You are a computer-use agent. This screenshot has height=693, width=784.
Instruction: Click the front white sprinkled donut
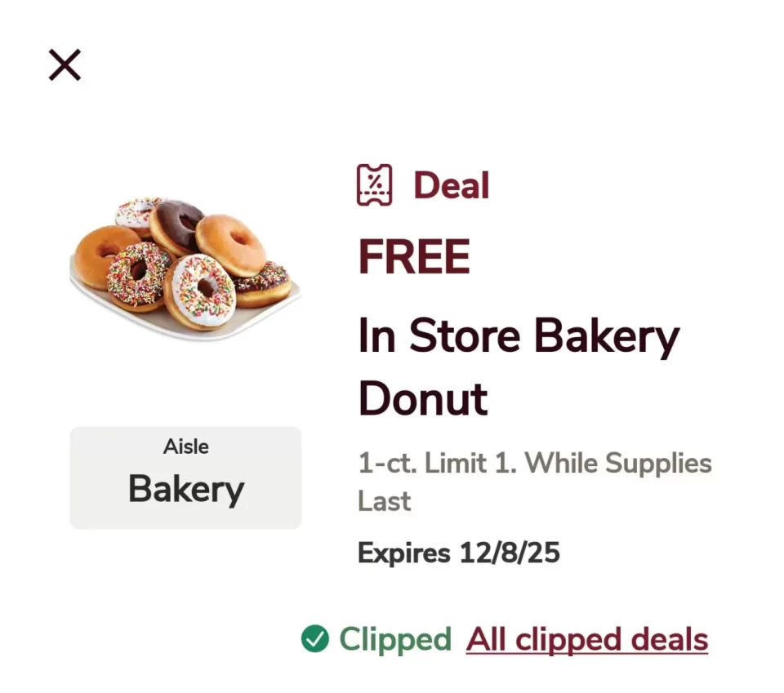[x=200, y=291]
